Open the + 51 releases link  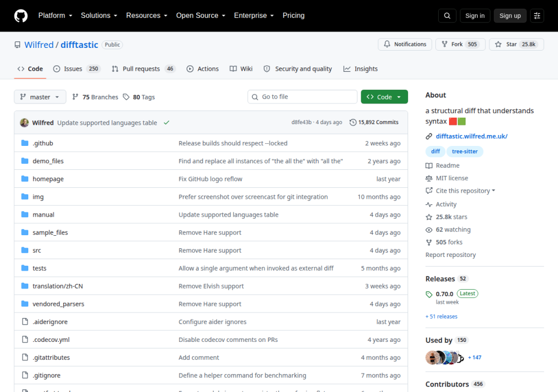pyautogui.click(x=441, y=316)
